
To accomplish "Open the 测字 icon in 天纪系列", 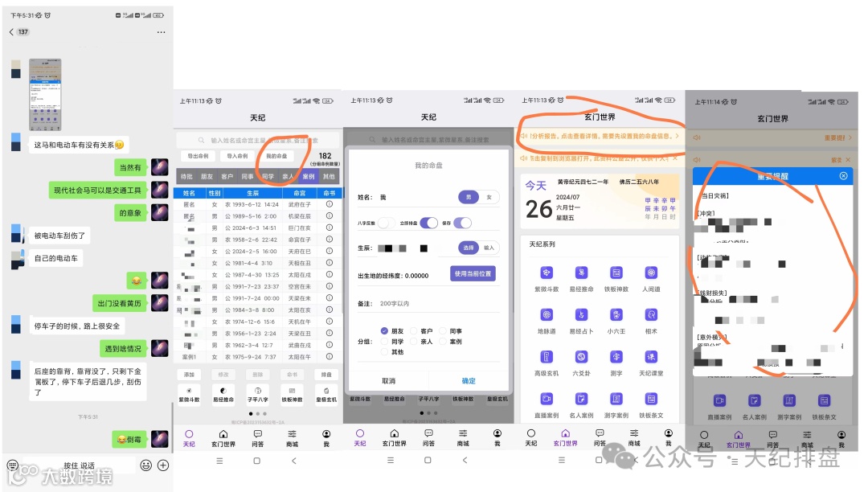I will click(x=616, y=357).
